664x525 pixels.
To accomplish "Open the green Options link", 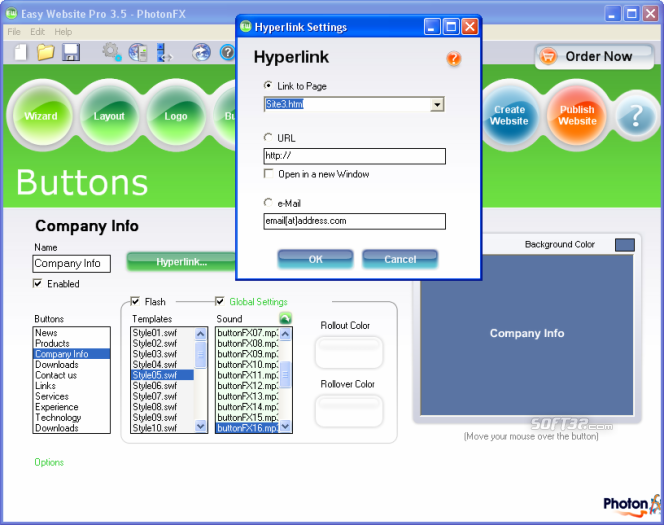I will [49, 462].
